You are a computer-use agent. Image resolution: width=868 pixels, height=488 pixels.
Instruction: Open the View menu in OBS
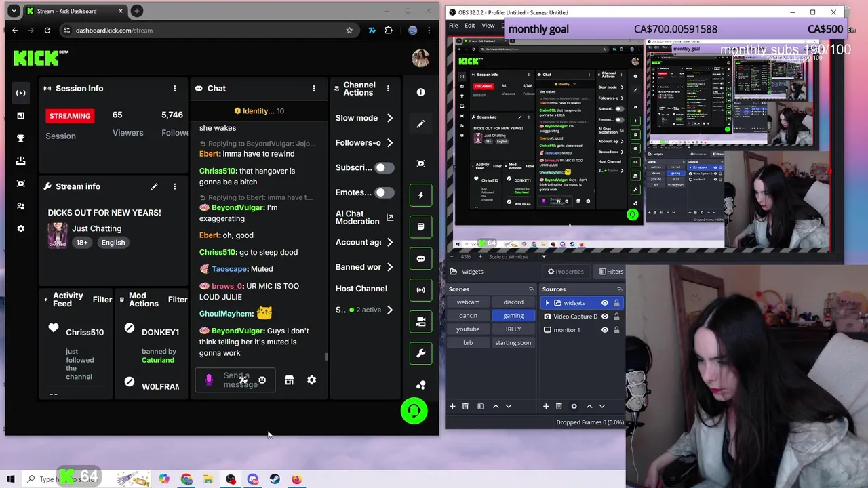pyautogui.click(x=488, y=26)
